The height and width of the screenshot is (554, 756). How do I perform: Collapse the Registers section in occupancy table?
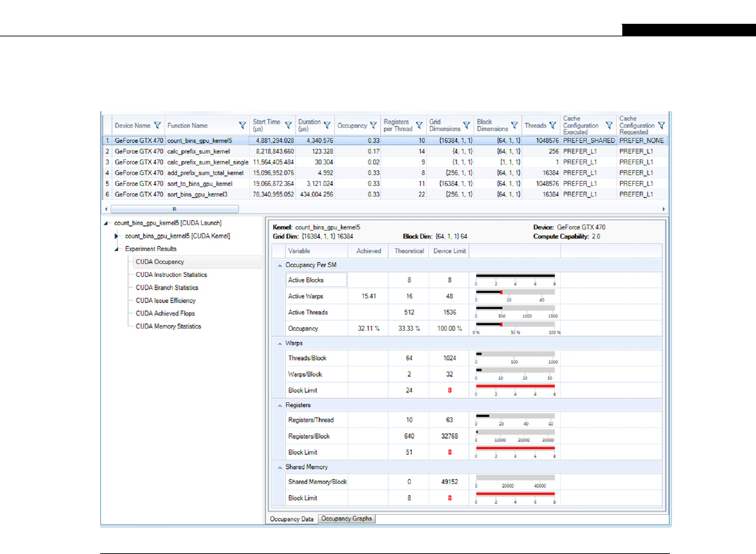click(279, 405)
